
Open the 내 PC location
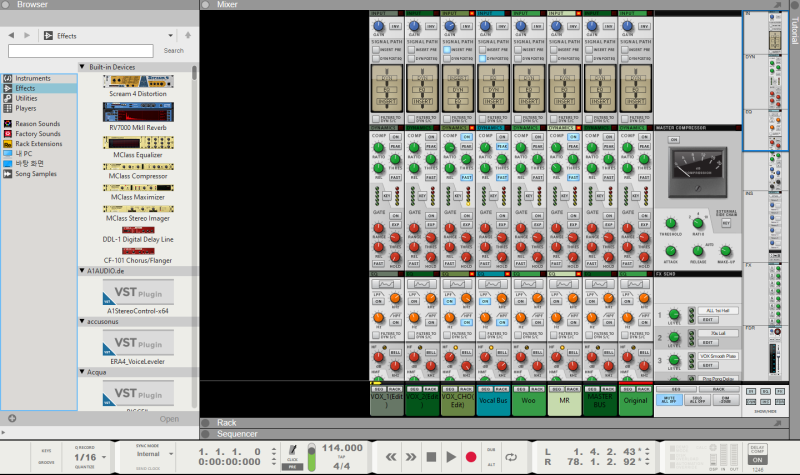[23, 154]
